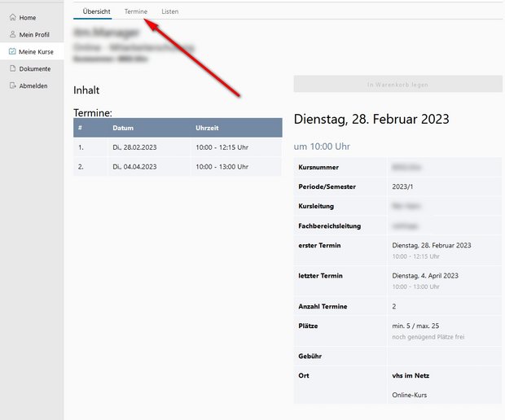Click the vhs im Netz location text
The width and height of the screenshot is (505, 420).
411,375
